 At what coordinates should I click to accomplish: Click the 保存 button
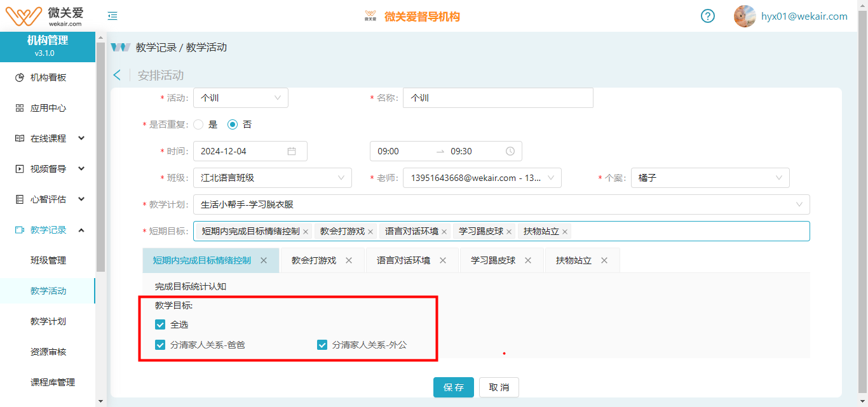[453, 387]
